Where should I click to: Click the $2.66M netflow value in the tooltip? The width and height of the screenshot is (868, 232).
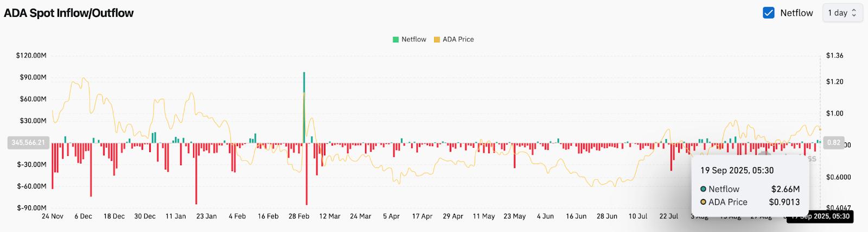coord(785,189)
